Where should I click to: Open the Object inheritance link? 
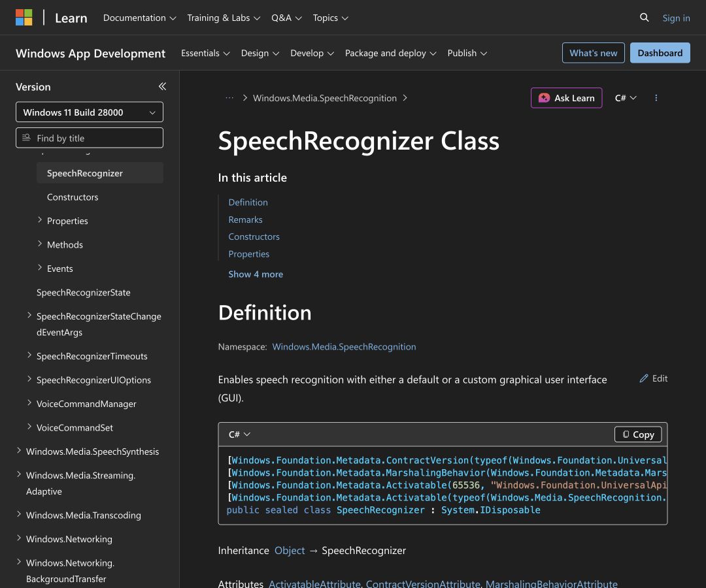pyautogui.click(x=290, y=551)
